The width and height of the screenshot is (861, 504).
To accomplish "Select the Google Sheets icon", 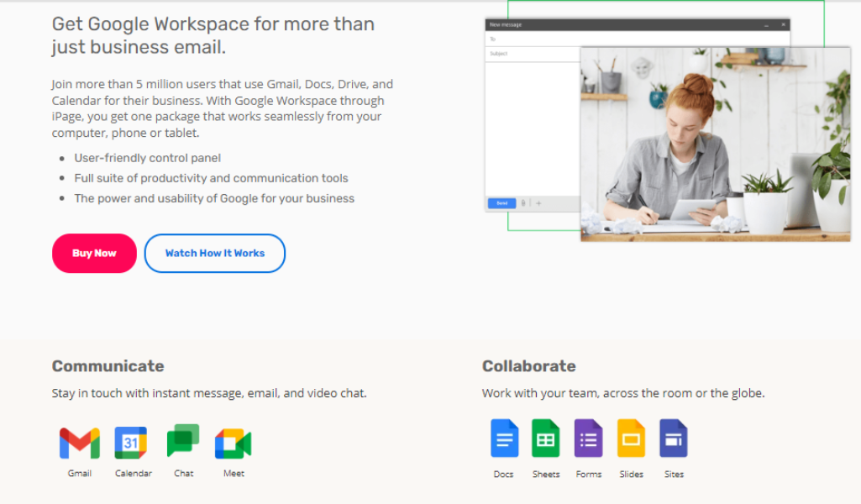I will pos(546,438).
